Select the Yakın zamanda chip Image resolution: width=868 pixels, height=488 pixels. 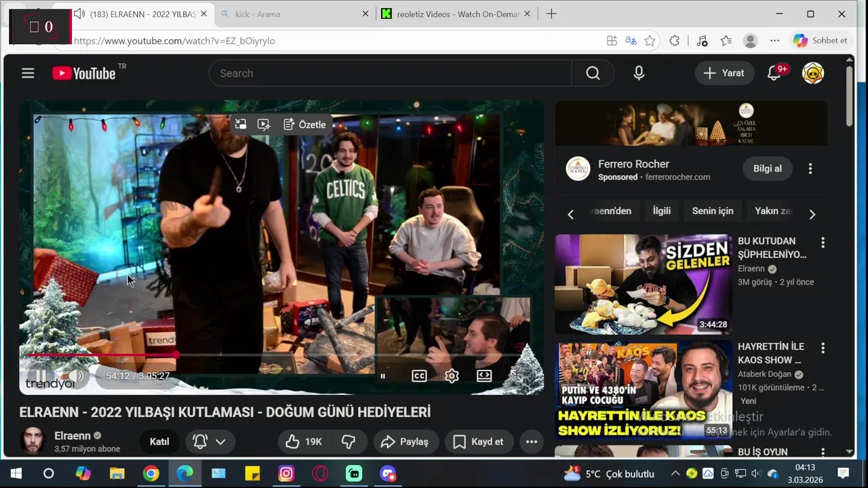click(774, 211)
